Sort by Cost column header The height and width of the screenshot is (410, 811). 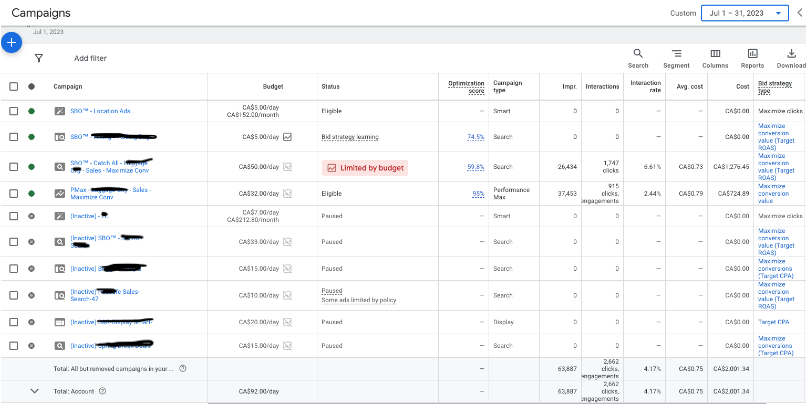pos(743,86)
